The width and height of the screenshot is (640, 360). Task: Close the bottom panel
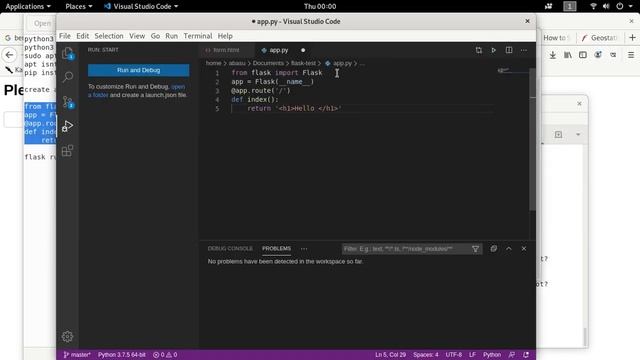pos(524,249)
